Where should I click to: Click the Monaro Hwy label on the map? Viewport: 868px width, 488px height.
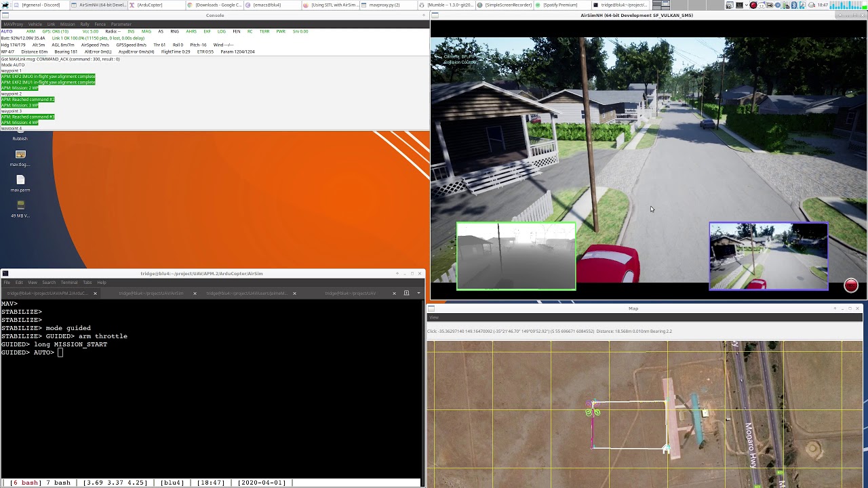tap(751, 445)
